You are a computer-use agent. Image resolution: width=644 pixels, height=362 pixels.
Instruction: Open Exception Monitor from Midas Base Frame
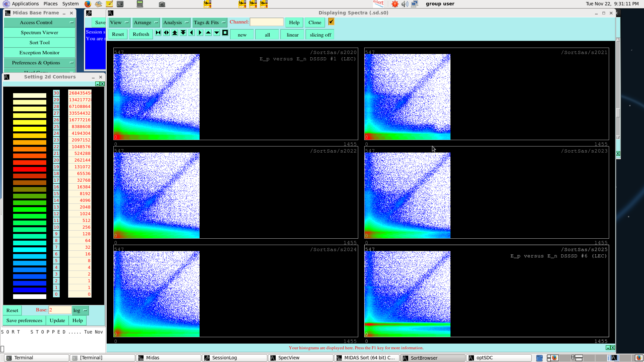(x=40, y=53)
